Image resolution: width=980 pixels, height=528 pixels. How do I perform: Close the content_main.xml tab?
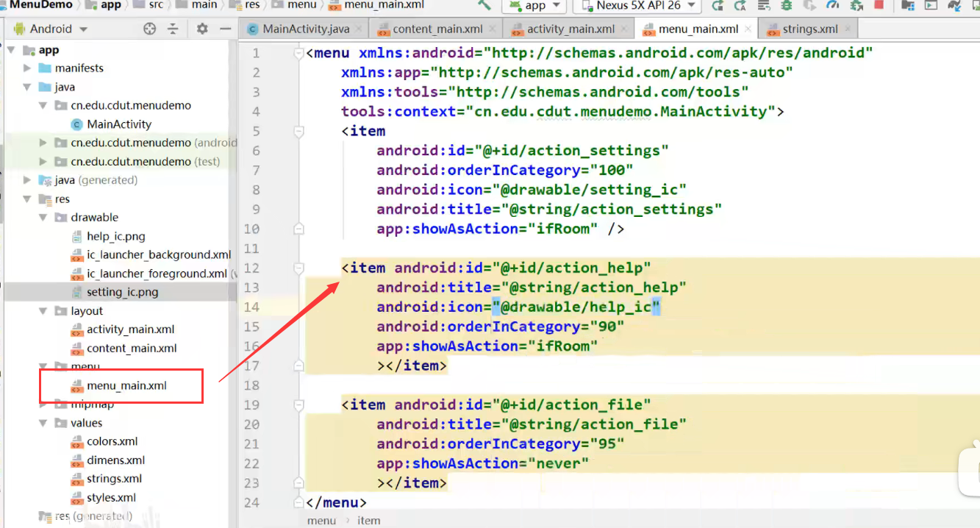tap(492, 29)
